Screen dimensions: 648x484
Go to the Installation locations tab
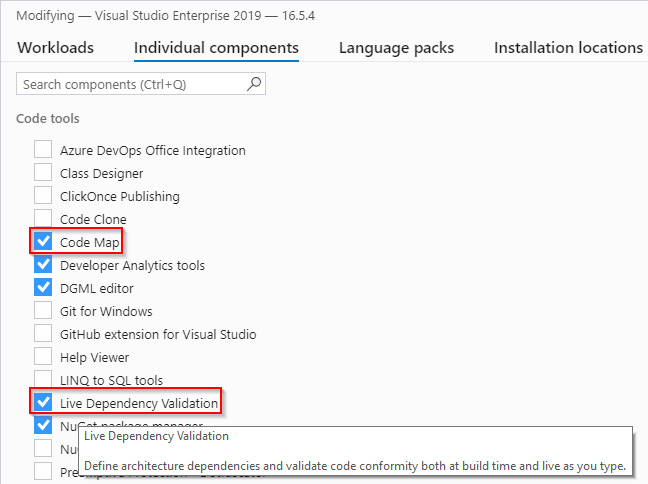[x=568, y=48]
